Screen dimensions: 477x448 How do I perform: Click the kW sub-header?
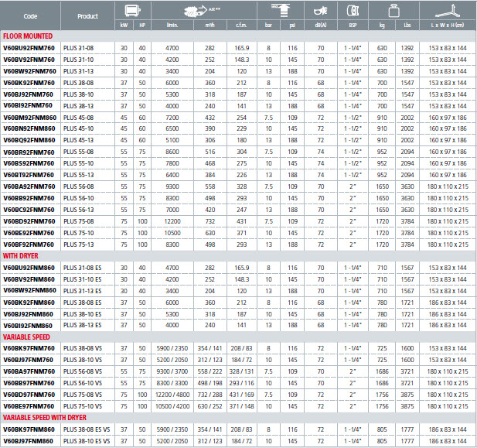coord(124,26)
